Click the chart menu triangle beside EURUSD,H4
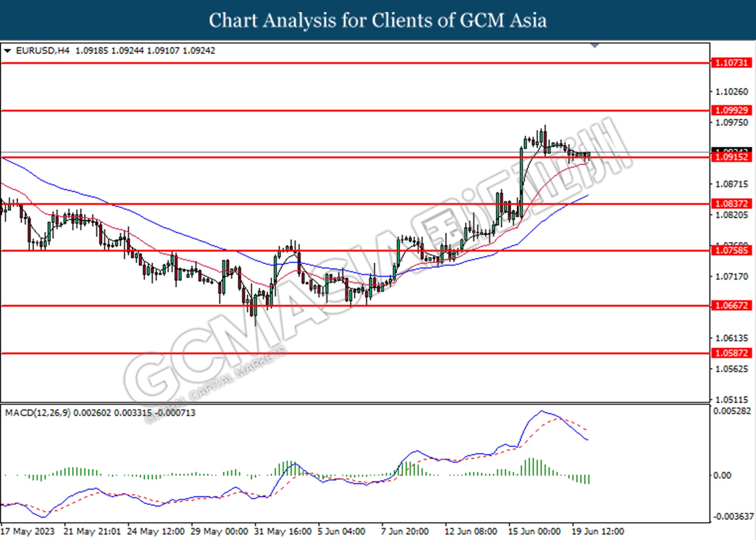 point(7,51)
